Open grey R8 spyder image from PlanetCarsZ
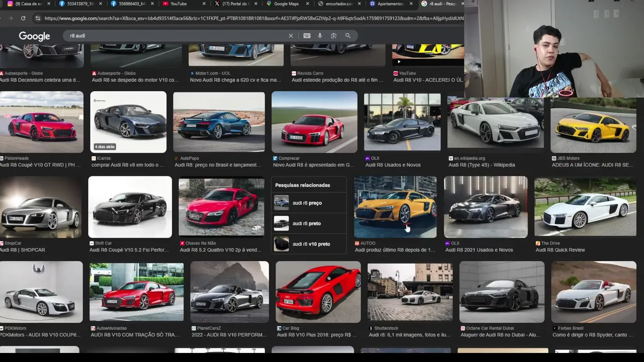644x362 pixels. pyautogui.click(x=229, y=292)
